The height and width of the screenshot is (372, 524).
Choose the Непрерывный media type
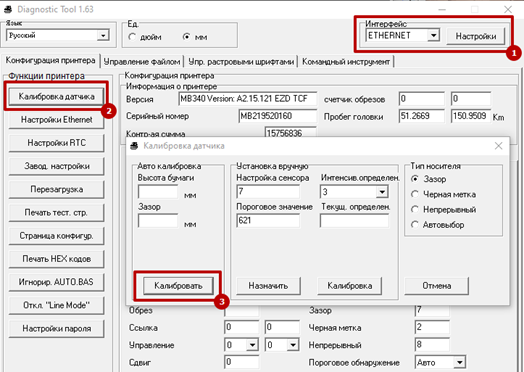pos(415,210)
